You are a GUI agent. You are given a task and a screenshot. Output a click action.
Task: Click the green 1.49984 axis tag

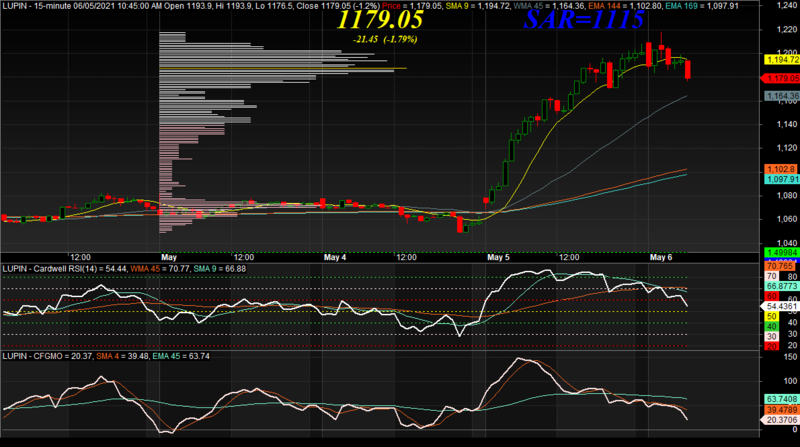(x=782, y=253)
